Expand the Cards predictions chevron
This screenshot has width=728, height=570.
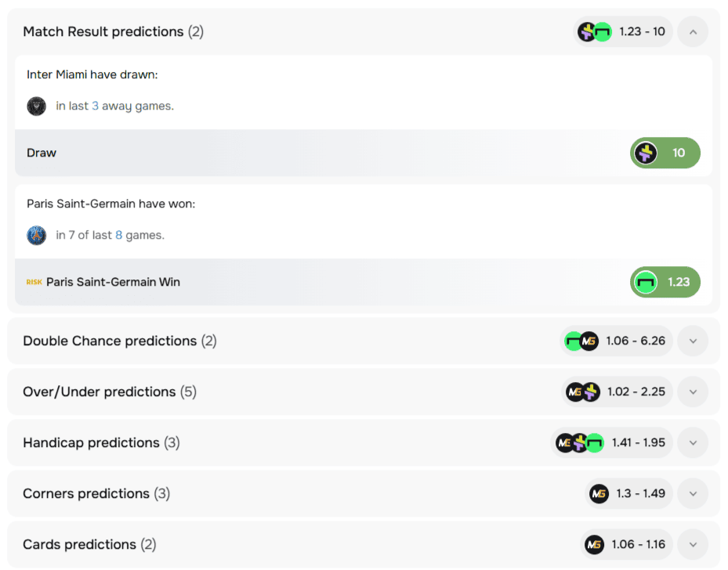pyautogui.click(x=693, y=544)
